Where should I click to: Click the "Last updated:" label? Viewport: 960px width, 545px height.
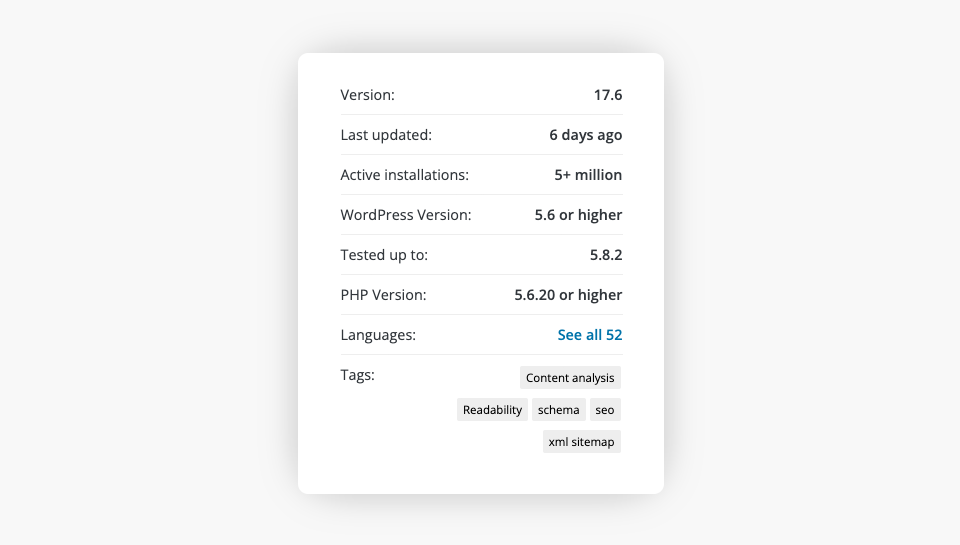click(x=386, y=135)
